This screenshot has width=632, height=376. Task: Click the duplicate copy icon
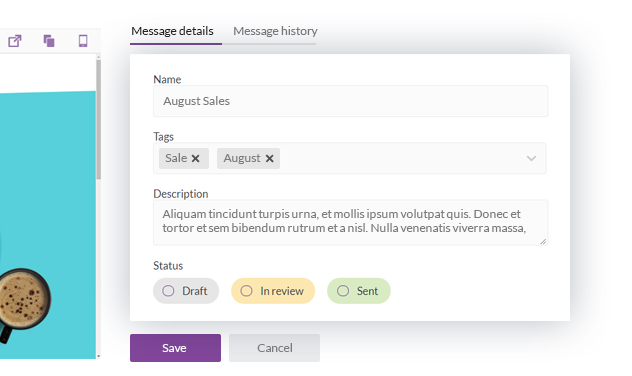point(49,41)
